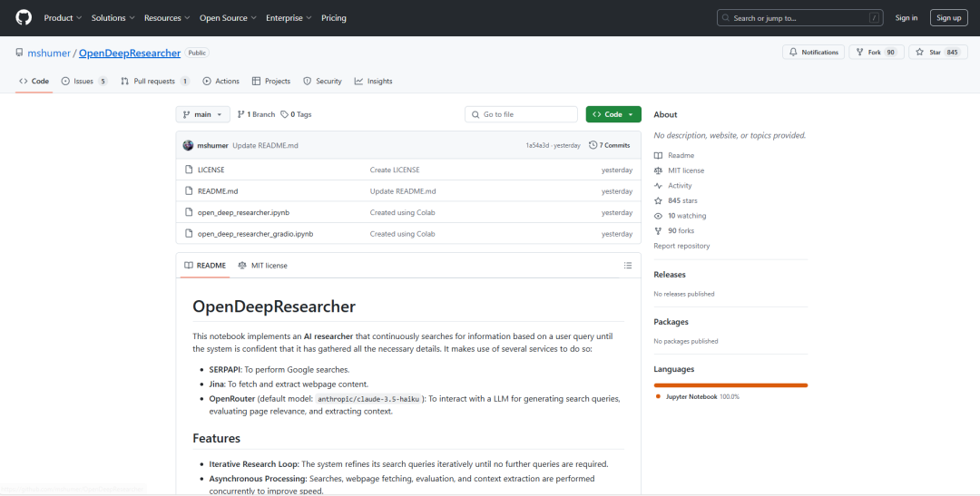Click the tags icon beside 0 Tags
The width and height of the screenshot is (980, 496).
tap(284, 114)
